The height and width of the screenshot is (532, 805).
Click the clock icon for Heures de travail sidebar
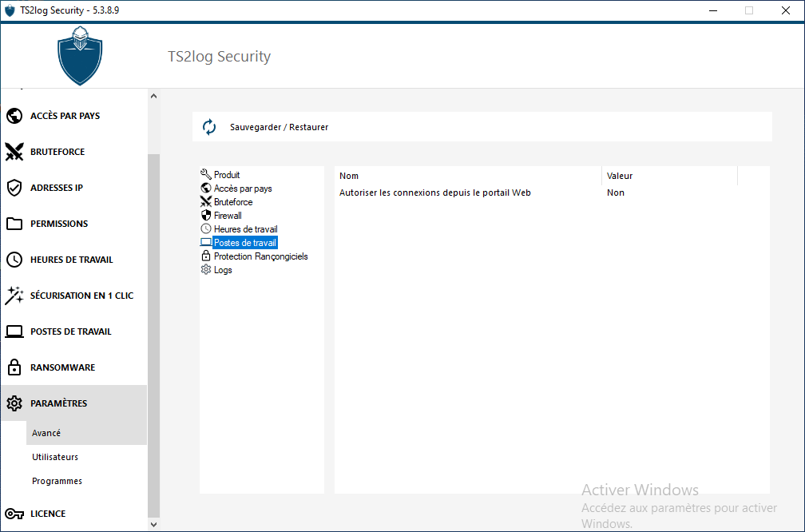[x=14, y=260]
